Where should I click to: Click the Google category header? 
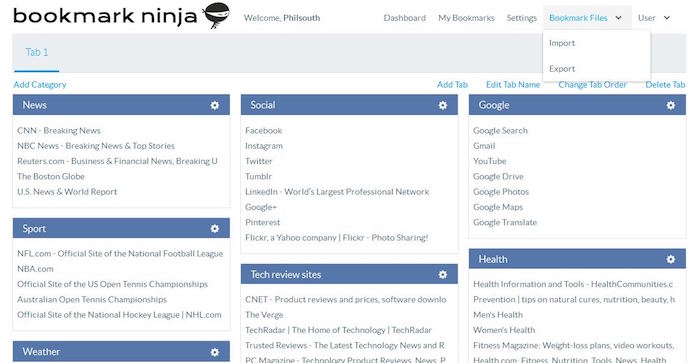pos(577,105)
